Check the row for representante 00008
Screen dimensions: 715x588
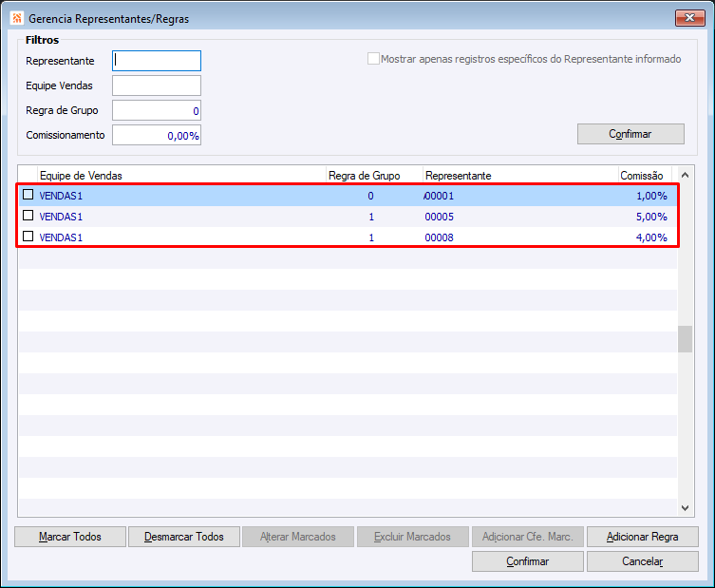pos(28,237)
